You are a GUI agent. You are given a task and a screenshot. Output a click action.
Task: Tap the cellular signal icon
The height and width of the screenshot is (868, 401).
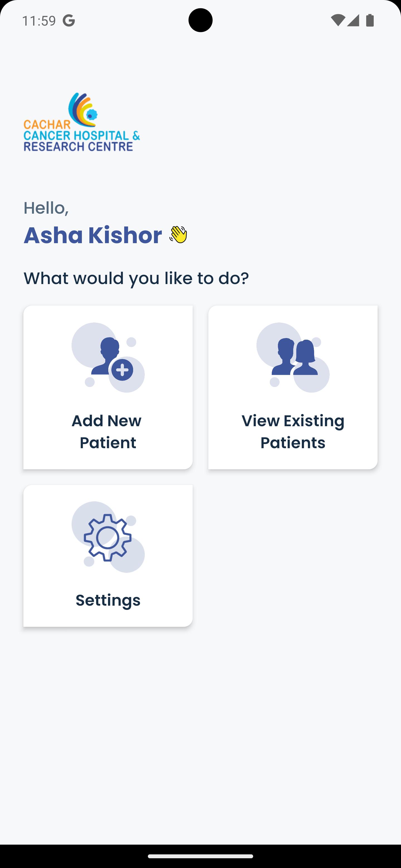pyautogui.click(x=353, y=21)
